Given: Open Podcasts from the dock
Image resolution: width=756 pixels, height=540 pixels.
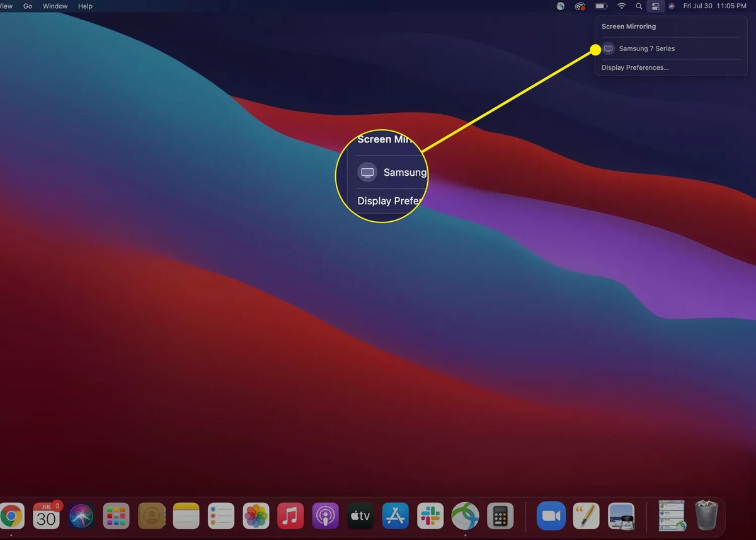Looking at the screenshot, I should coord(326,516).
